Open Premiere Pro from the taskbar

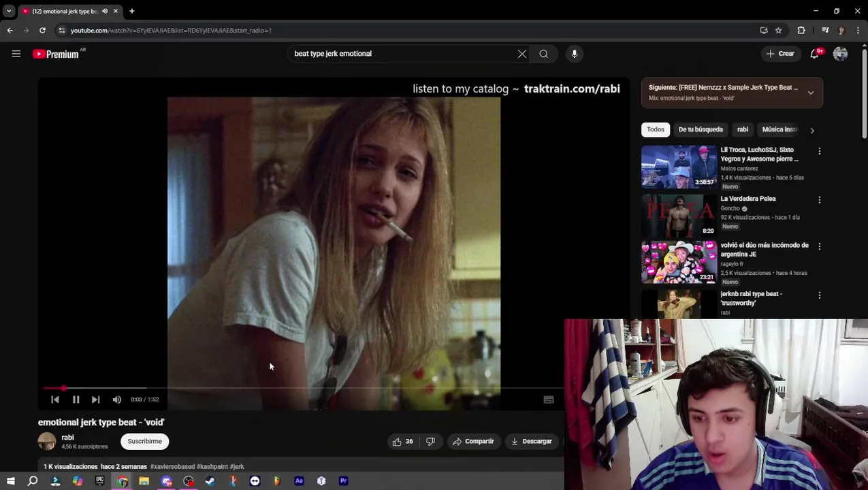[344, 481]
